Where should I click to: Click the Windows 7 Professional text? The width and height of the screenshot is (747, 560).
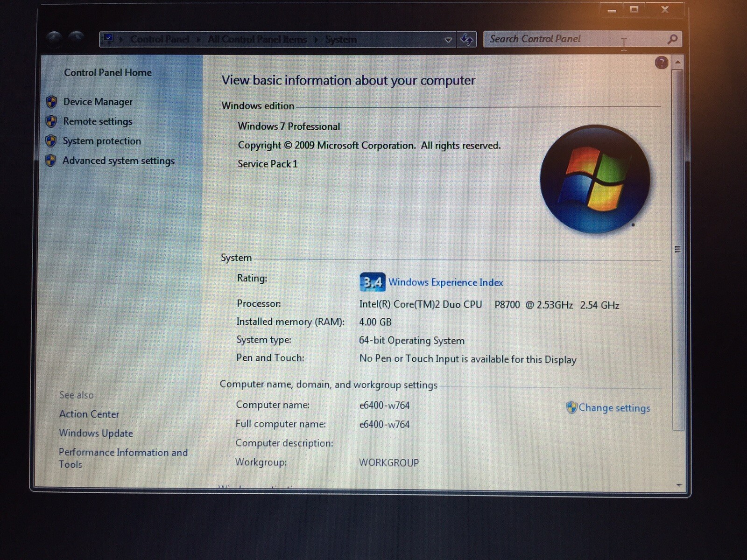[x=289, y=126]
